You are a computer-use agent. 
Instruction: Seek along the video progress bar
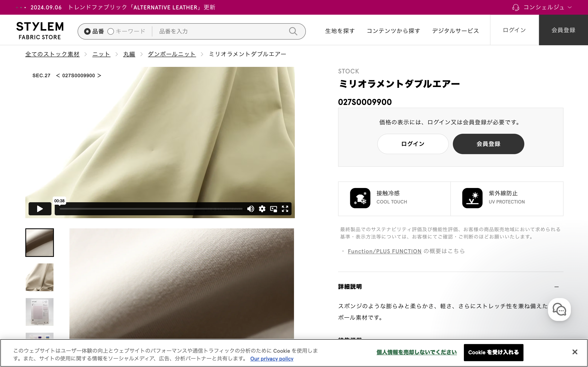click(151, 209)
